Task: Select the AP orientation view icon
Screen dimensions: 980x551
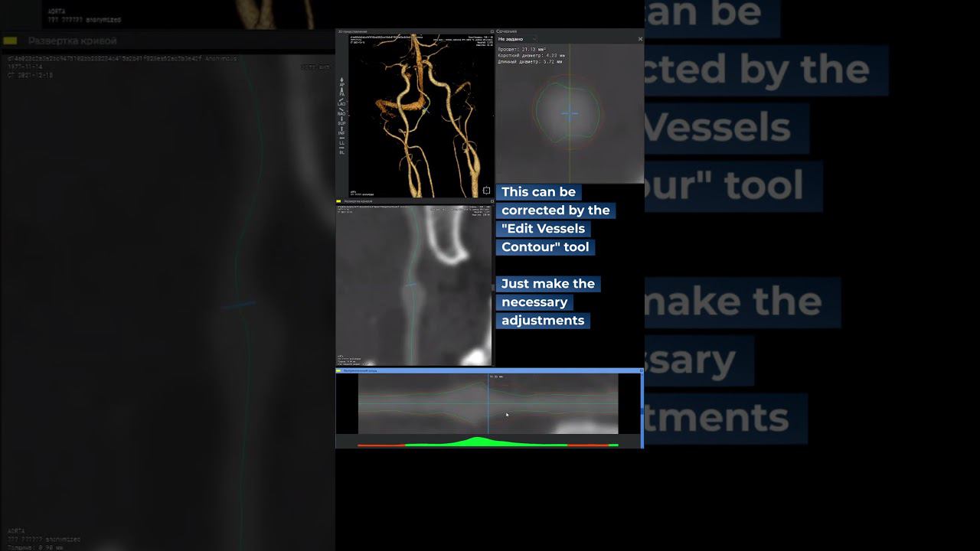Action: [x=342, y=81]
